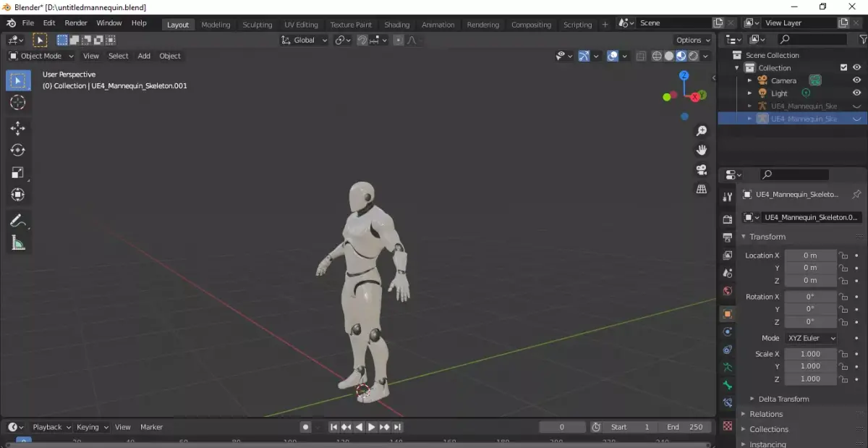Select the Transform tool
Viewport: 868px width, 448px height.
pos(18,194)
